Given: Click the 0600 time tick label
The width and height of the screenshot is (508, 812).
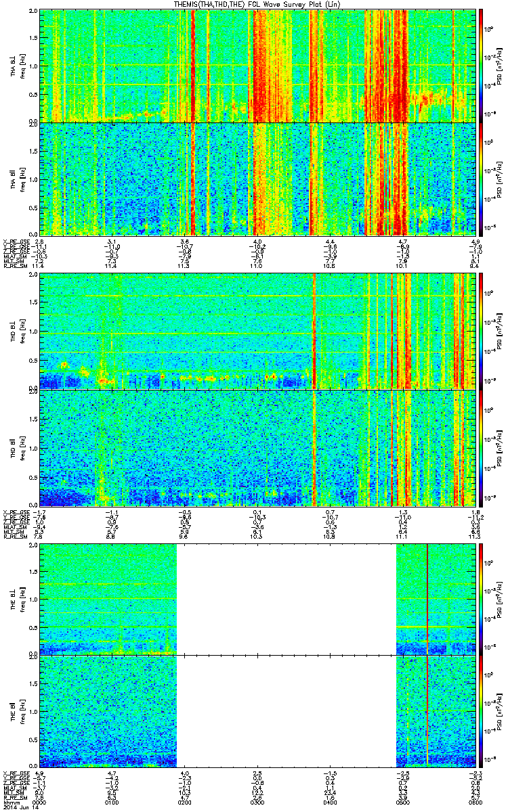Looking at the screenshot, I should (475, 803).
